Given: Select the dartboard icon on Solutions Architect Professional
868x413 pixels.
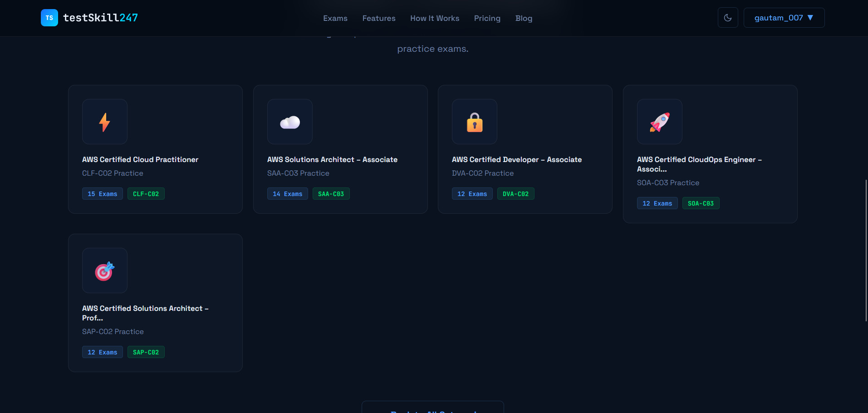Looking at the screenshot, I should pos(104,270).
